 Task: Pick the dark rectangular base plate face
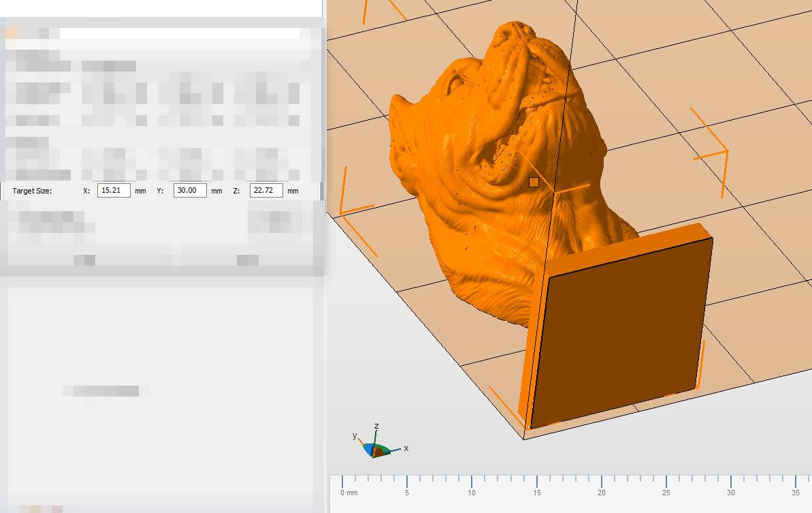coord(619,334)
